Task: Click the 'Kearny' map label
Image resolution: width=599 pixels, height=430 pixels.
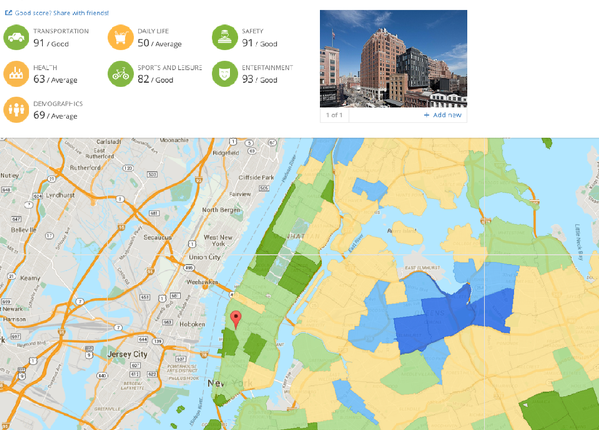Action: coord(30,278)
